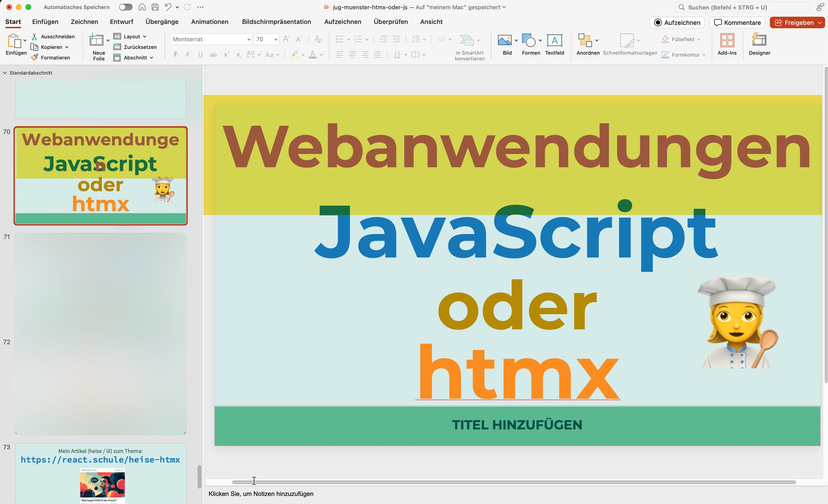Click the Aufzeichnen record button
The image size is (828, 504).
677,22
